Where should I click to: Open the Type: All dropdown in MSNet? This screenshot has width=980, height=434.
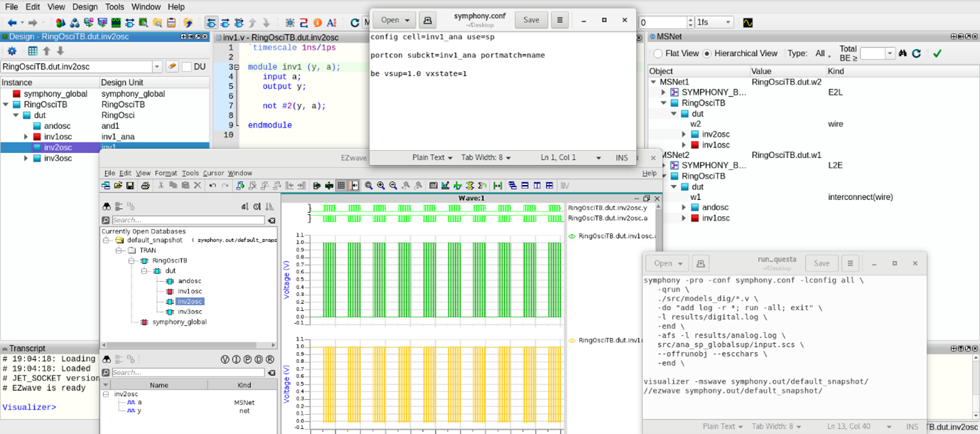tap(822, 53)
